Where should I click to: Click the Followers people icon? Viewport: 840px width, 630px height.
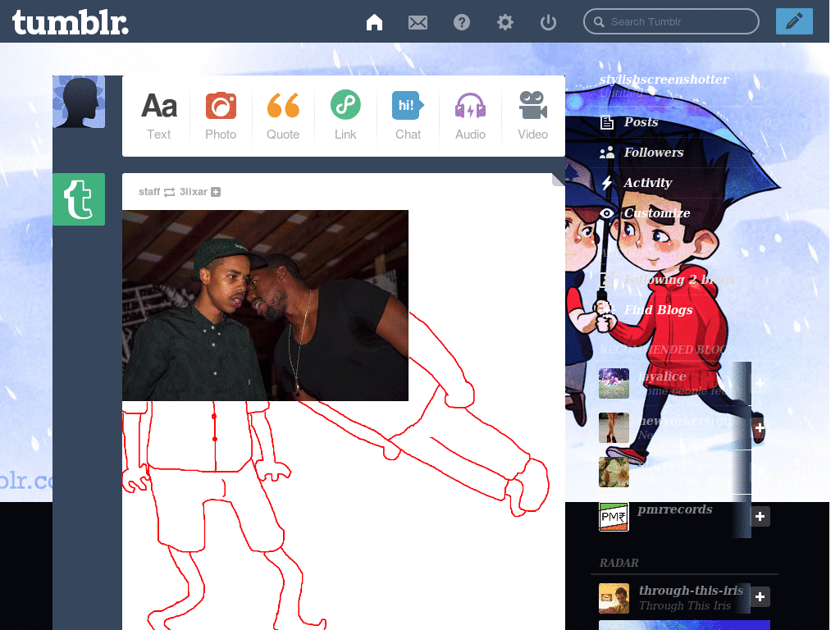[606, 153]
